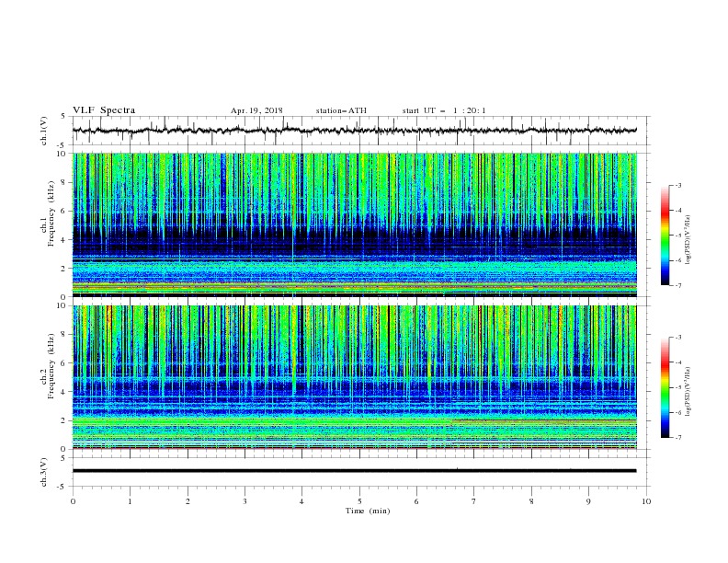Click the 'start UT = 1:20:1' label
The height and width of the screenshot is (563, 728).
pos(444,110)
